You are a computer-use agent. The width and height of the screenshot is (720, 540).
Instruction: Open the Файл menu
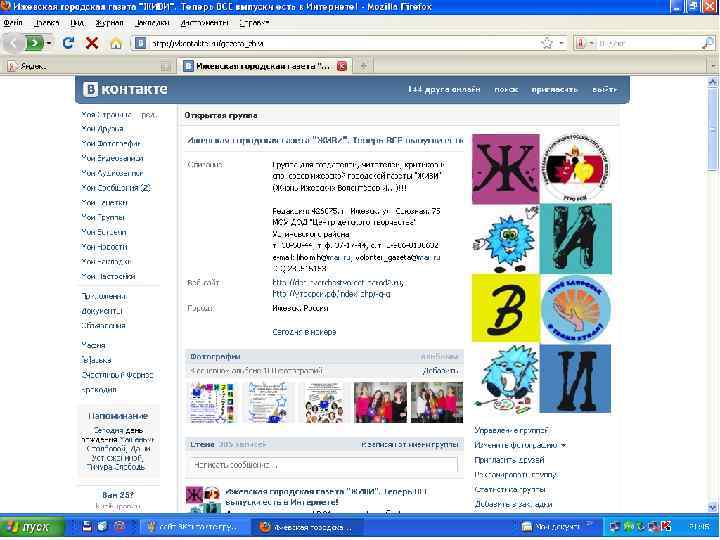pyautogui.click(x=13, y=22)
